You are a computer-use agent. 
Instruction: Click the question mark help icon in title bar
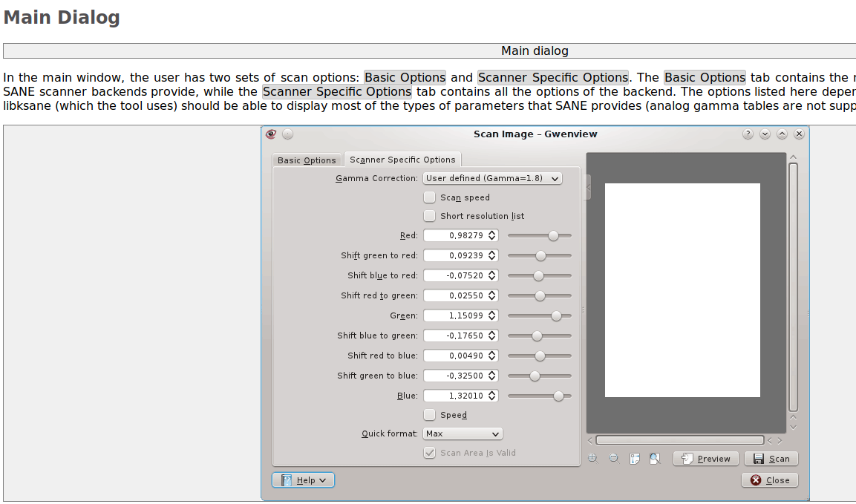748,134
